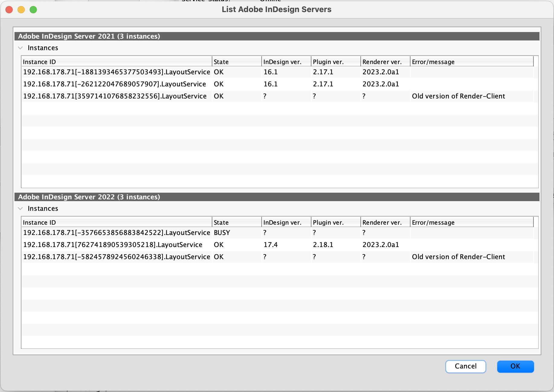This screenshot has height=392, width=554.
Task: Click the green zoom window button
Action: point(33,10)
